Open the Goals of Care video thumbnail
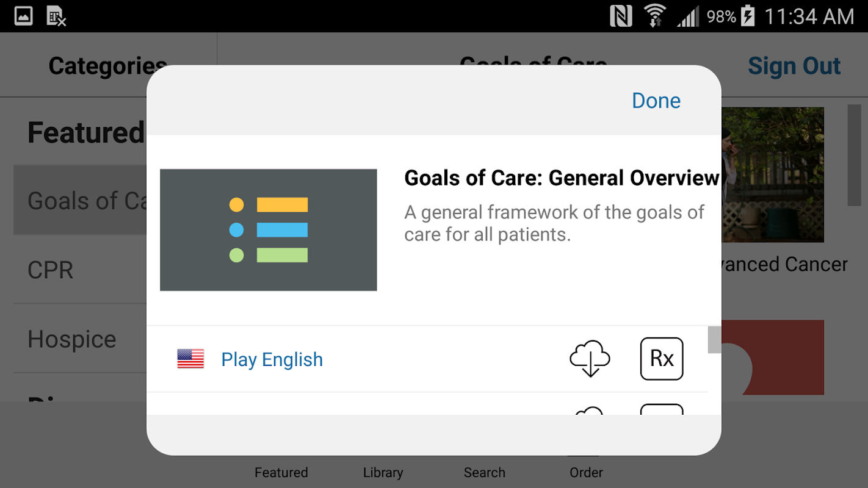This screenshot has height=488, width=868. (x=268, y=229)
